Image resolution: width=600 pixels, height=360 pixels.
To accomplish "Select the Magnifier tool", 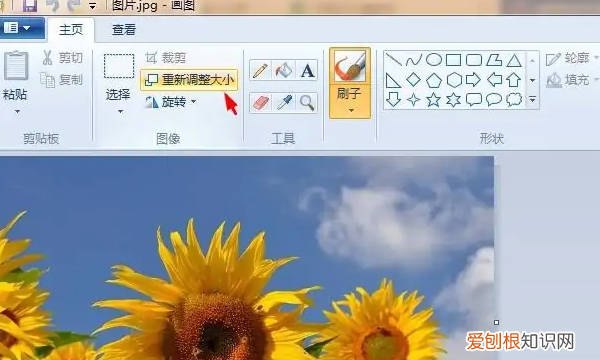I will pos(307,103).
